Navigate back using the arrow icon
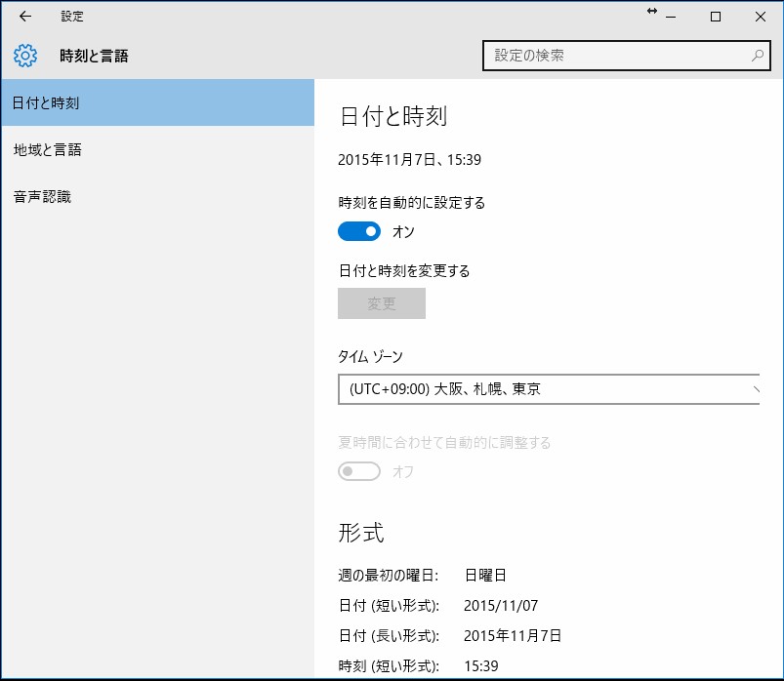784x681 pixels. [24, 17]
